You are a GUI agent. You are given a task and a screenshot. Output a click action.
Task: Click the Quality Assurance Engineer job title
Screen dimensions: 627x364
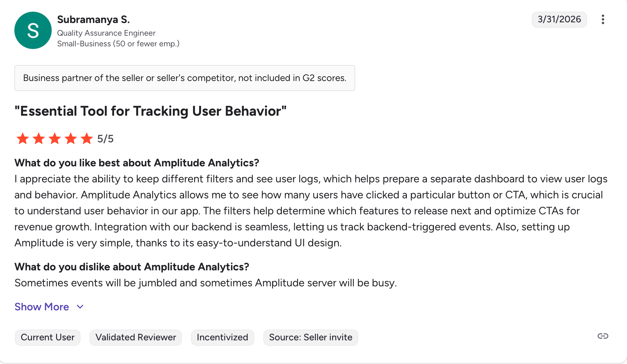tap(106, 33)
